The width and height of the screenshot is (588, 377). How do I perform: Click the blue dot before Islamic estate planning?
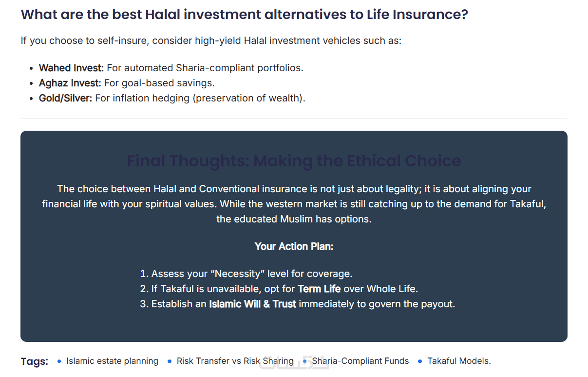pos(59,361)
